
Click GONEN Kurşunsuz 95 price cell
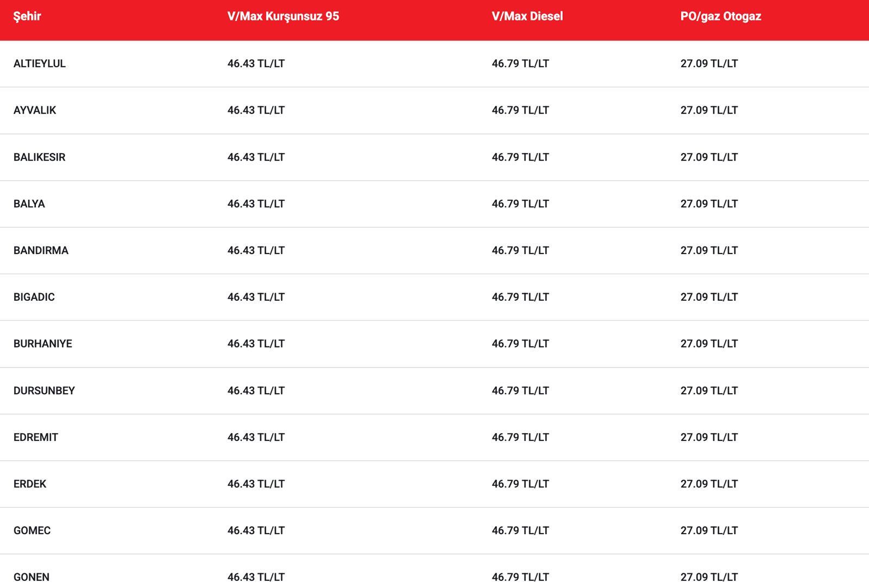(x=256, y=577)
